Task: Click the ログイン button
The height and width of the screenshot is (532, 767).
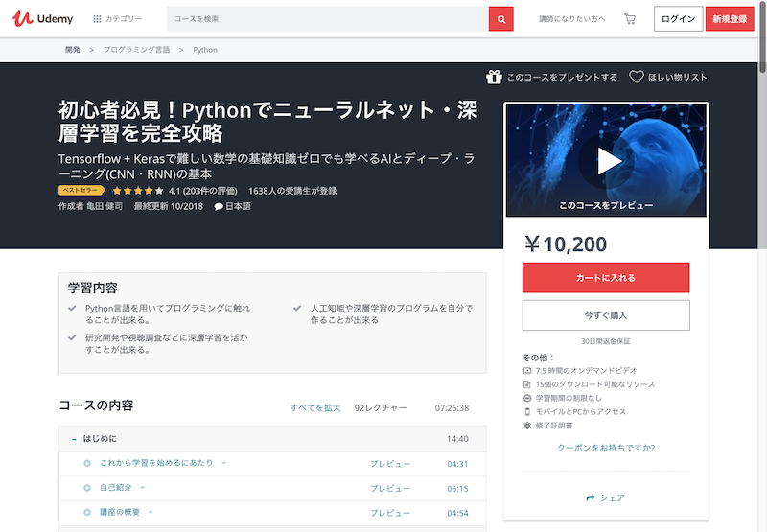Action: 678,19
